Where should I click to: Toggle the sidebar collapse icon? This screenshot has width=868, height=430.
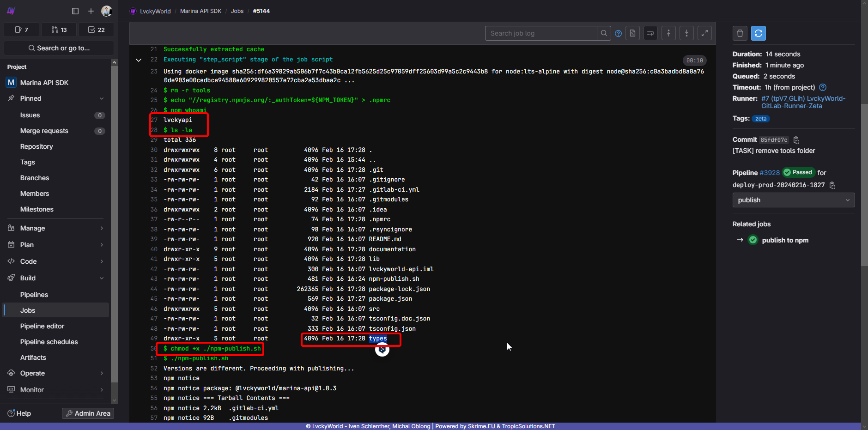click(x=75, y=11)
